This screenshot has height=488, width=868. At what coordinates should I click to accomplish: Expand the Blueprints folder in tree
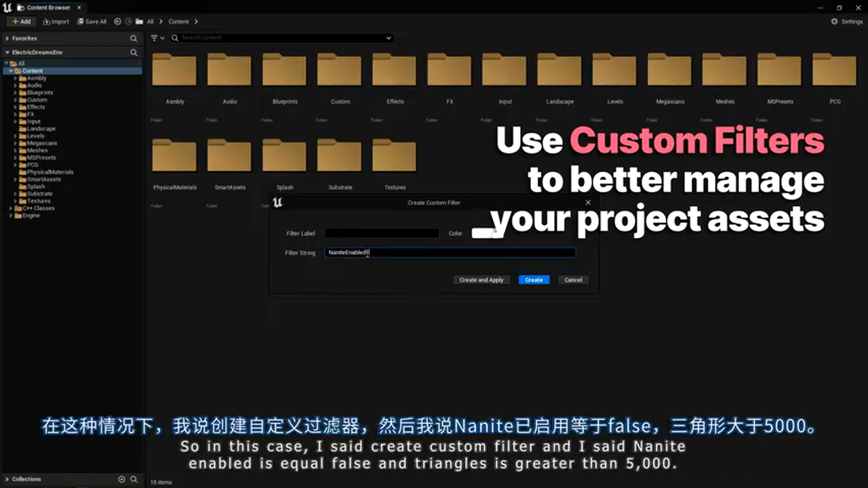click(x=16, y=93)
